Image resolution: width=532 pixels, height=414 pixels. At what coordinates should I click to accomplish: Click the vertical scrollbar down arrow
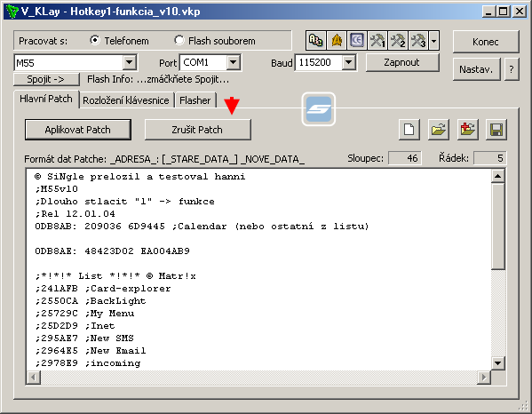point(497,363)
